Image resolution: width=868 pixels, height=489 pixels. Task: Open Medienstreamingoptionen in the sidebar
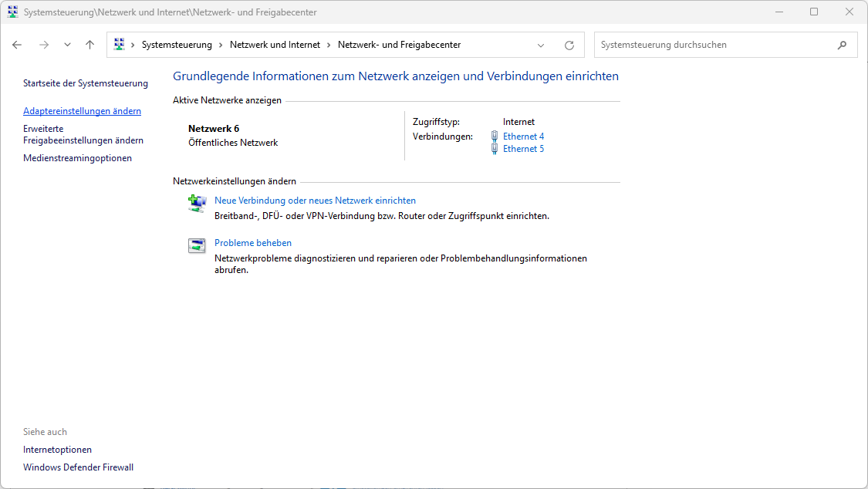(77, 158)
